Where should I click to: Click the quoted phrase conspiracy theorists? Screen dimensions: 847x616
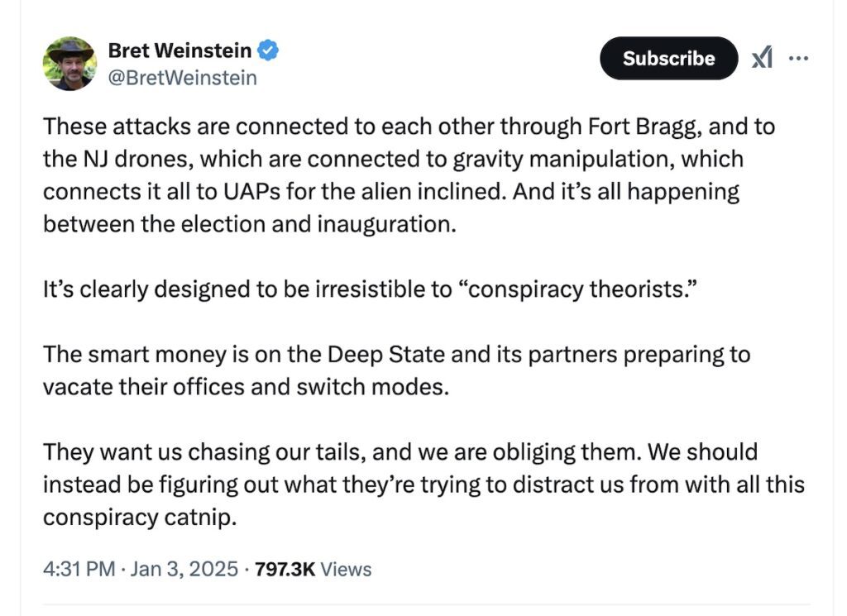click(577, 289)
